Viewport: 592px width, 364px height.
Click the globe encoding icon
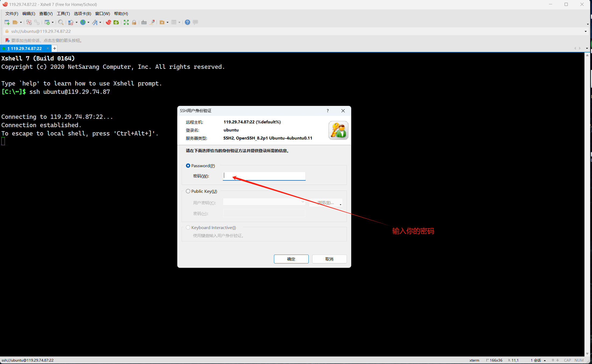pyautogui.click(x=83, y=22)
